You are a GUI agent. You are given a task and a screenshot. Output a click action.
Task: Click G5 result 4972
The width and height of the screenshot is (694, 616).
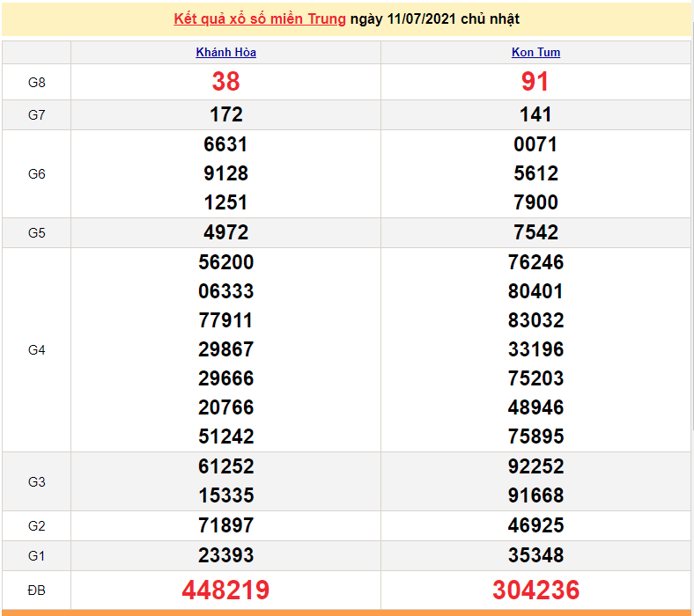(225, 233)
